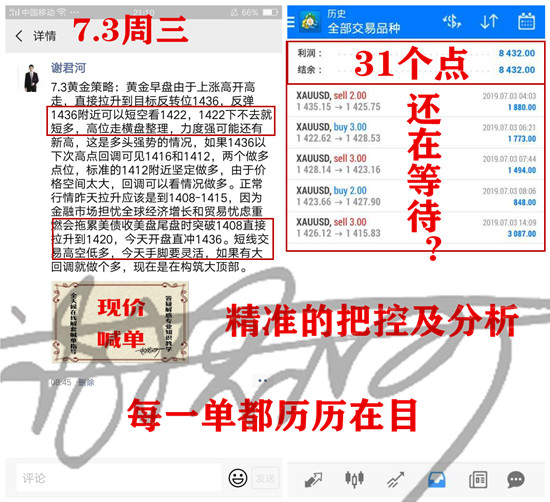The image size is (550, 502).
Task: Switch to the news page tab
Action: (x=478, y=479)
